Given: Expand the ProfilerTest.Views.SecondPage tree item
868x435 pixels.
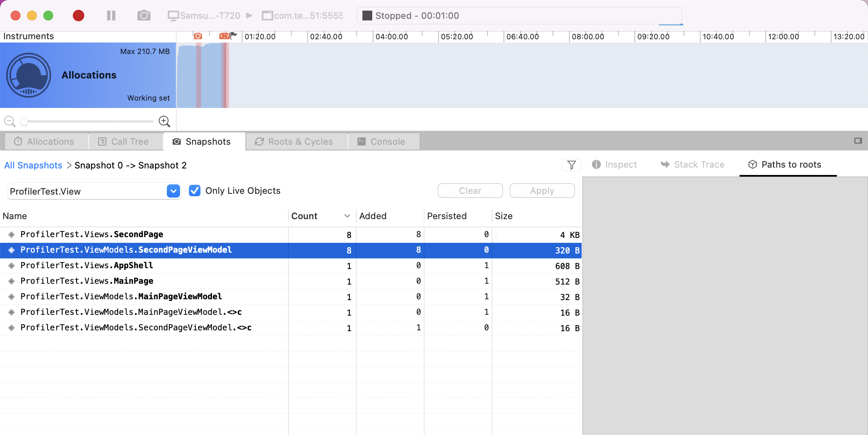Looking at the screenshot, I should click(11, 234).
